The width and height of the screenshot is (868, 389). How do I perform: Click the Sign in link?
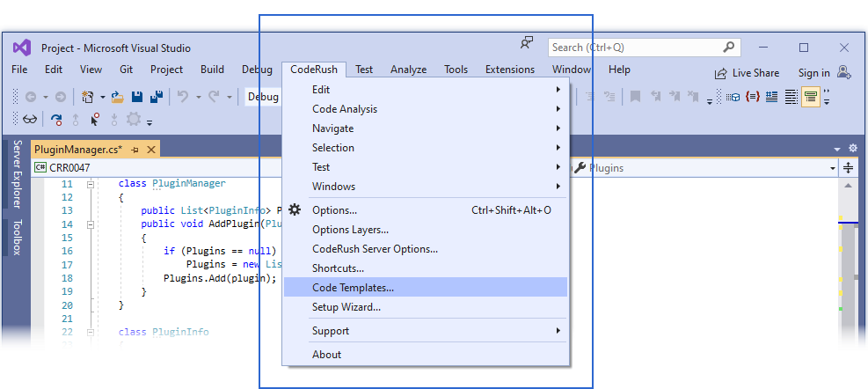[813, 72]
